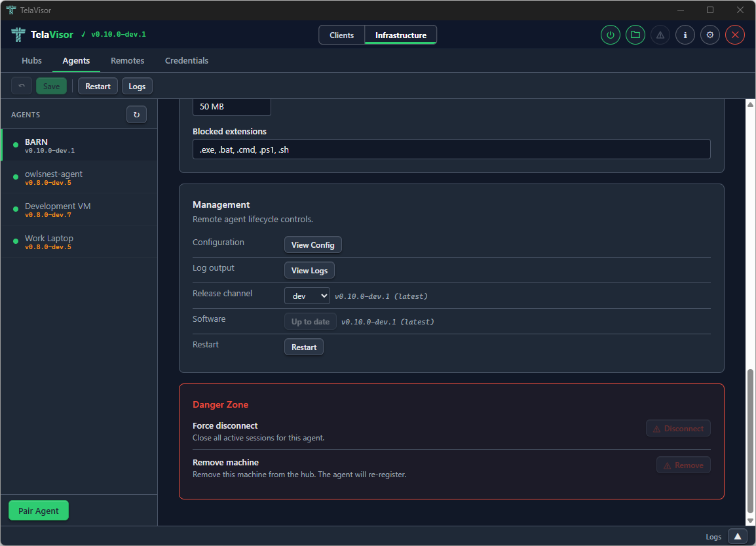Open settings with the gear icon
The image size is (756, 546).
pyautogui.click(x=709, y=35)
